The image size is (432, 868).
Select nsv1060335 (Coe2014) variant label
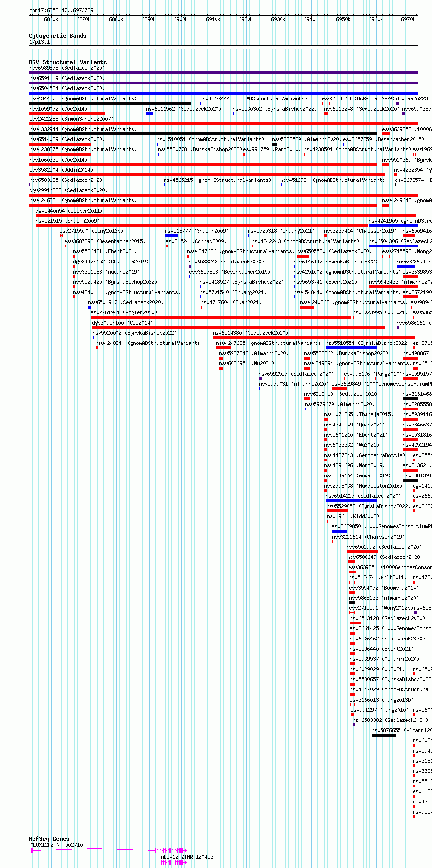click(x=58, y=160)
